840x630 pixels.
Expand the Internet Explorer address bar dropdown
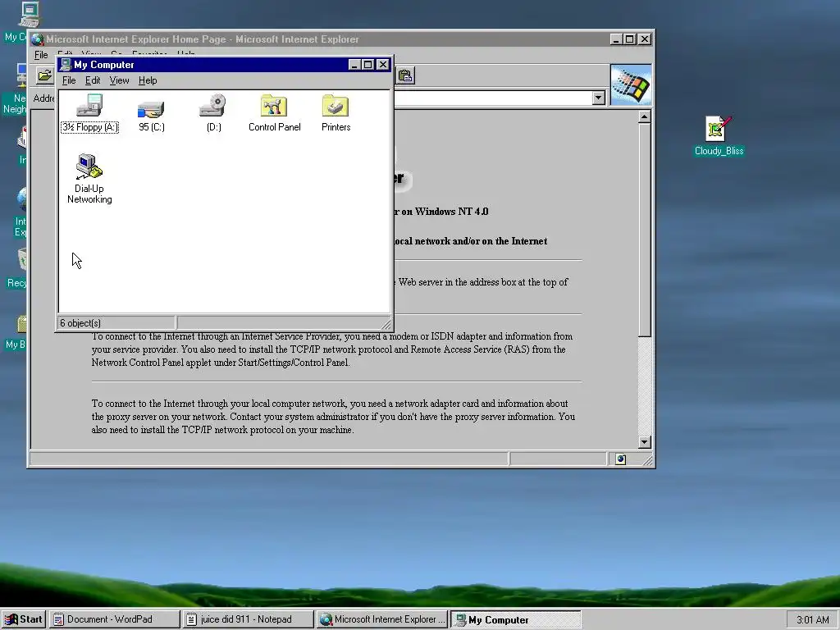(x=598, y=98)
